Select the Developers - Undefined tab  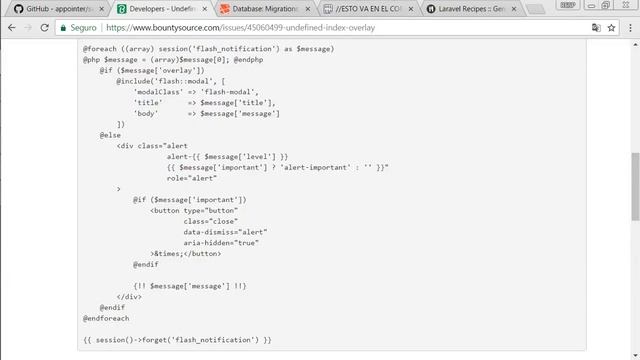point(161,9)
